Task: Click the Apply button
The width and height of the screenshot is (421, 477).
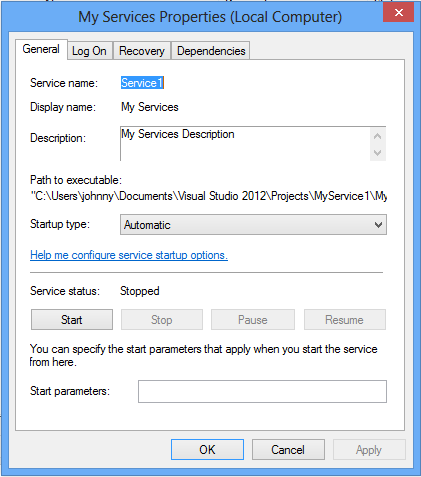Action: tap(369, 450)
